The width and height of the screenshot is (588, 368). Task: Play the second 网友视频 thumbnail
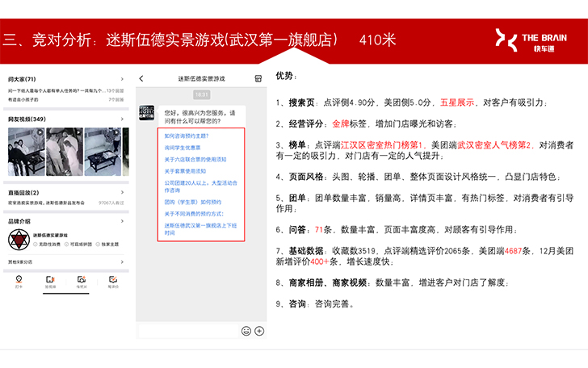[x=65, y=152]
